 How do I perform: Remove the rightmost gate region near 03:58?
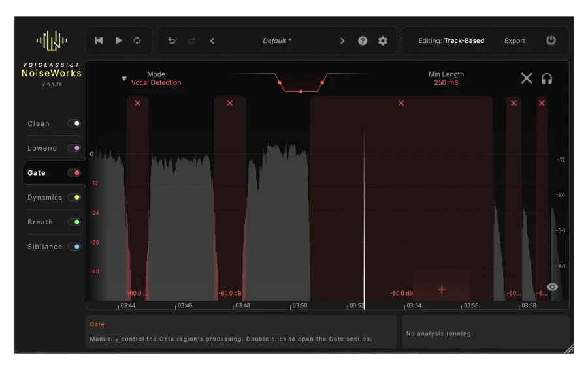(x=542, y=103)
